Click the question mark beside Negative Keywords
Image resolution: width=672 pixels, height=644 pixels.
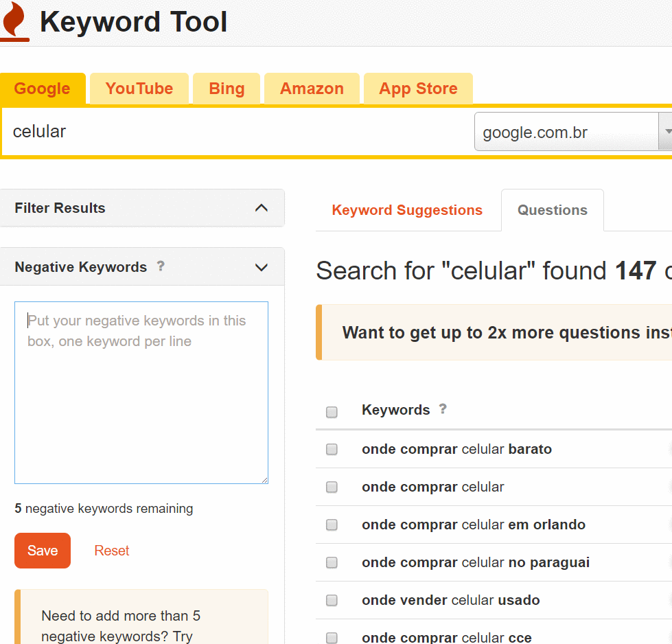click(x=161, y=266)
